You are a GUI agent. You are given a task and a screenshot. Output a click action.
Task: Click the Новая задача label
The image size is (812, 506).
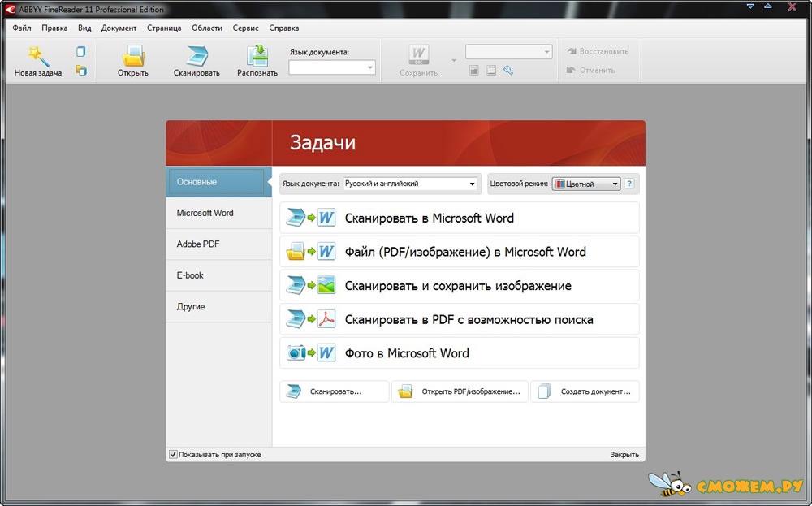pos(38,73)
